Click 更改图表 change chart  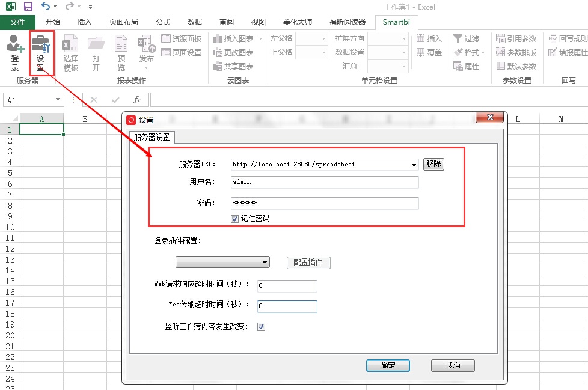point(233,52)
